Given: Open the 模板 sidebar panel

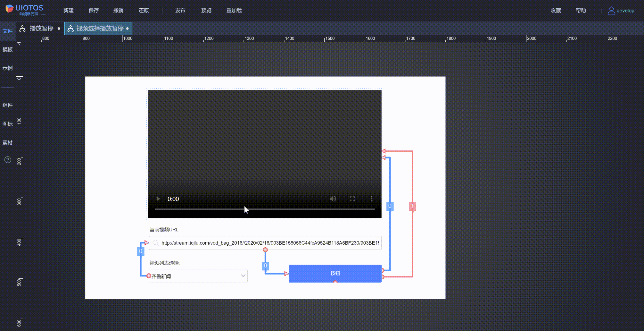Looking at the screenshot, I should pos(8,50).
